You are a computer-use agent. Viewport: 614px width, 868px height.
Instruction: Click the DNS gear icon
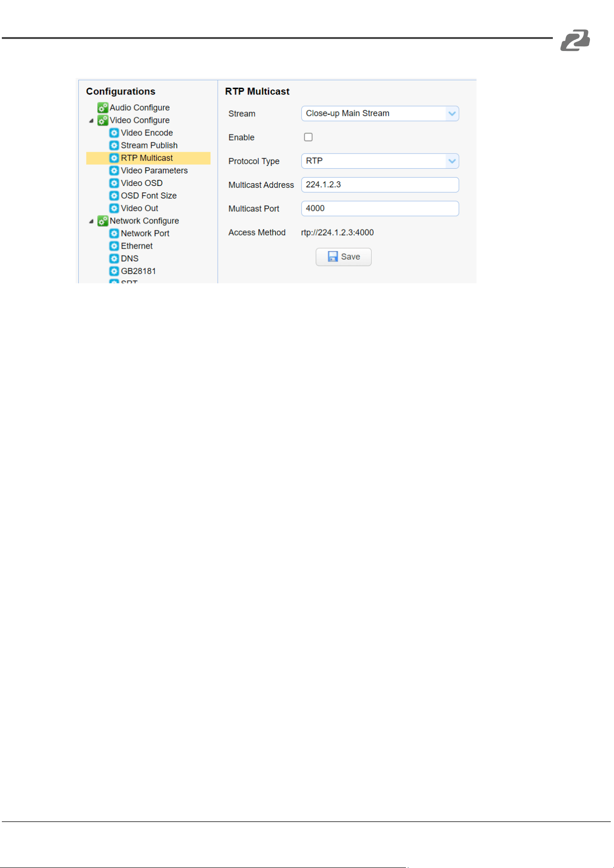[x=114, y=258]
